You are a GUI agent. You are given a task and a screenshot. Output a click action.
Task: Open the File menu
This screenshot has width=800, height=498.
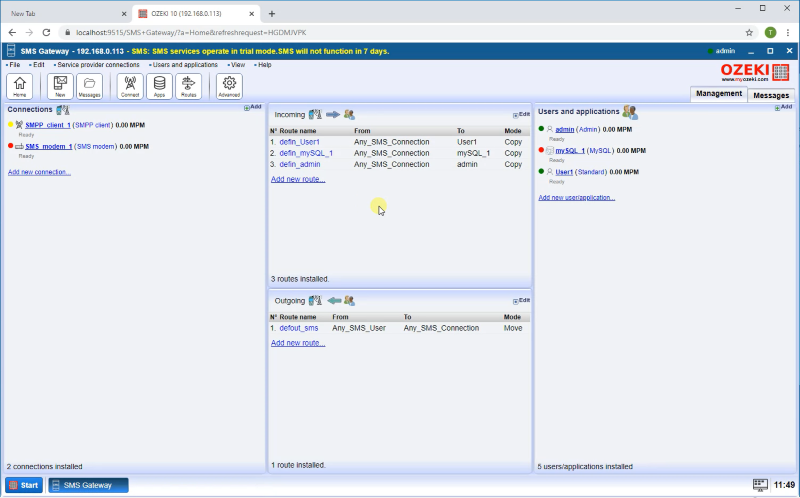tap(13, 65)
